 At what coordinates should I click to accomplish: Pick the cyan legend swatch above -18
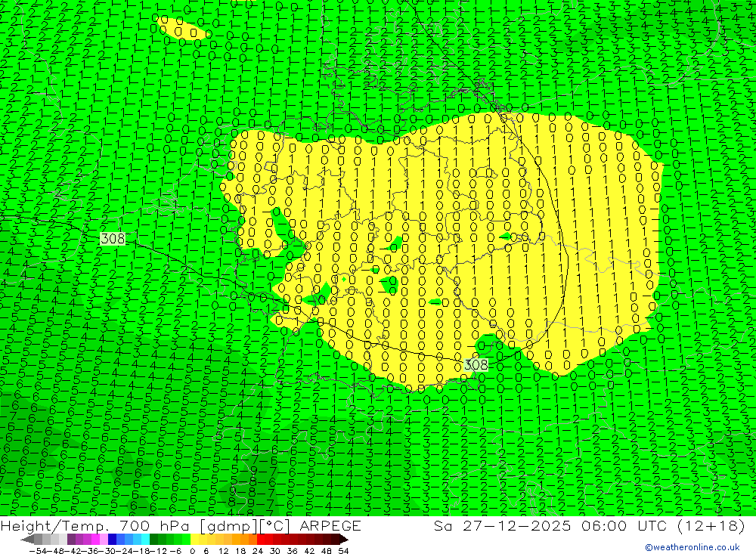tap(145, 540)
